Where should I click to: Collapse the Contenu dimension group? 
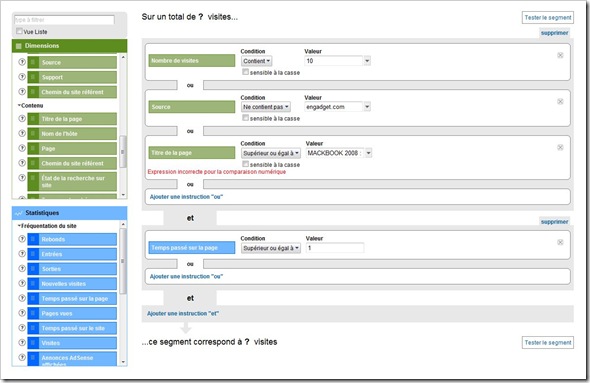tap(30, 106)
